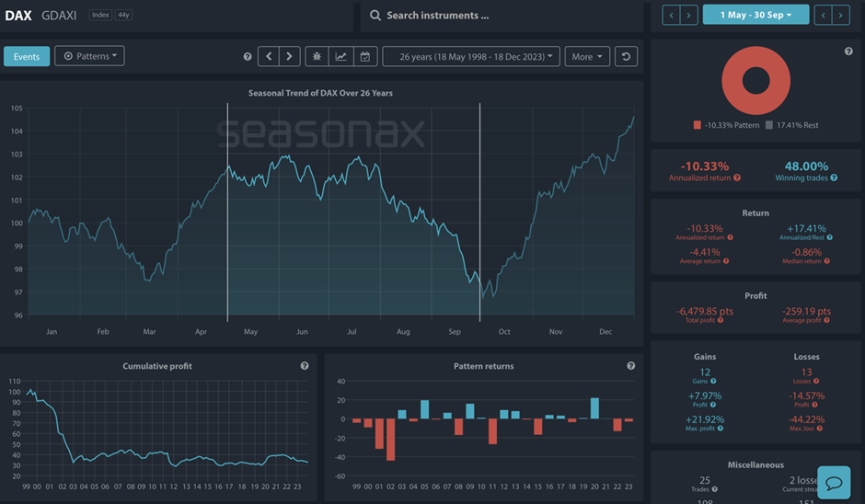Click the tallest red bar in Pattern returns
This screenshot has height=504, width=865.
[x=390, y=440]
